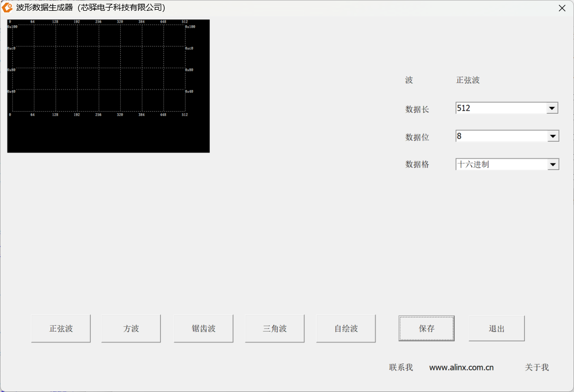Open the 数据格 data format dropdown arrow
The height and width of the screenshot is (392, 574).
(553, 164)
